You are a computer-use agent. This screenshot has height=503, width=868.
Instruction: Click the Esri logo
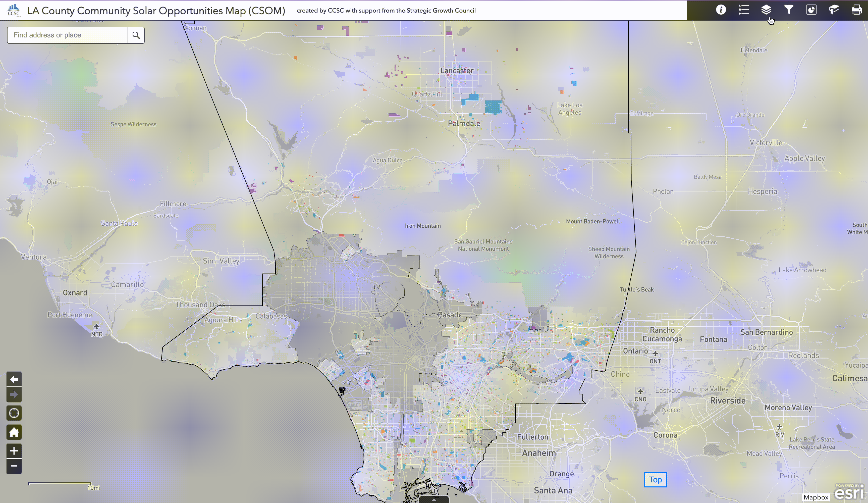[849, 493]
